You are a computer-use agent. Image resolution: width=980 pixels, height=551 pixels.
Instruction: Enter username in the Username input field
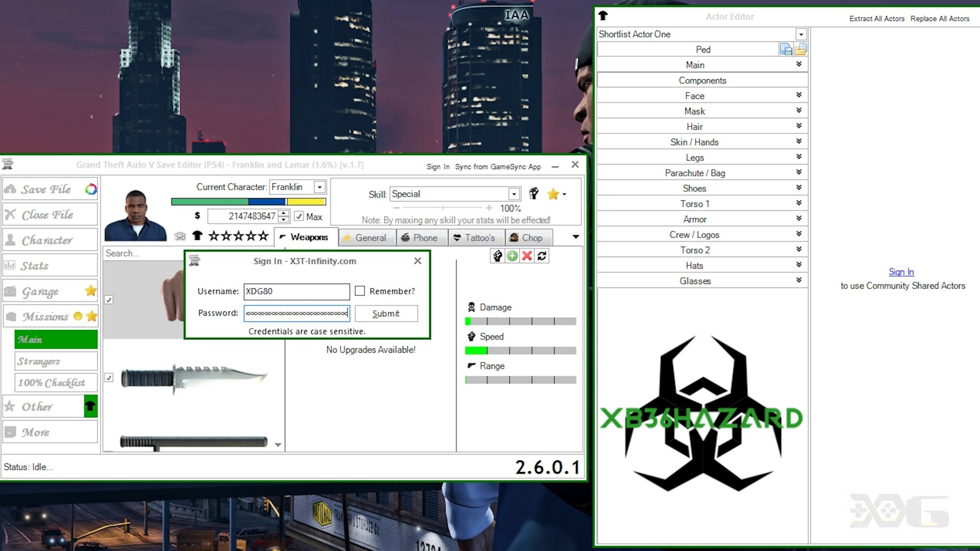[x=297, y=291]
